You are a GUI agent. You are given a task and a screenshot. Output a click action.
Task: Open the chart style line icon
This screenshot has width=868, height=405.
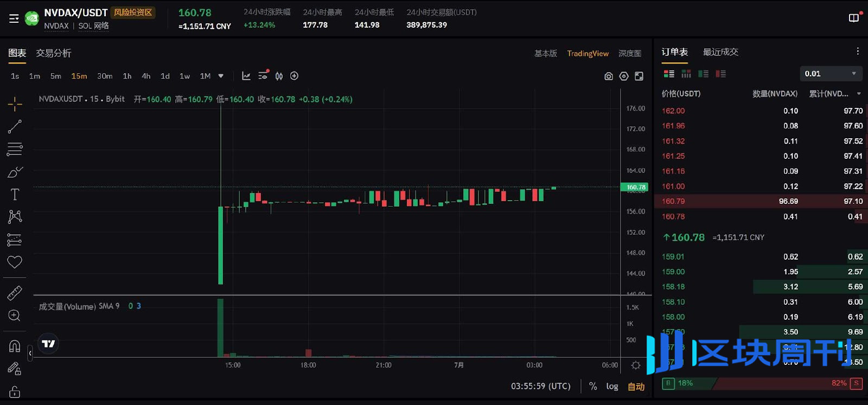[246, 76]
